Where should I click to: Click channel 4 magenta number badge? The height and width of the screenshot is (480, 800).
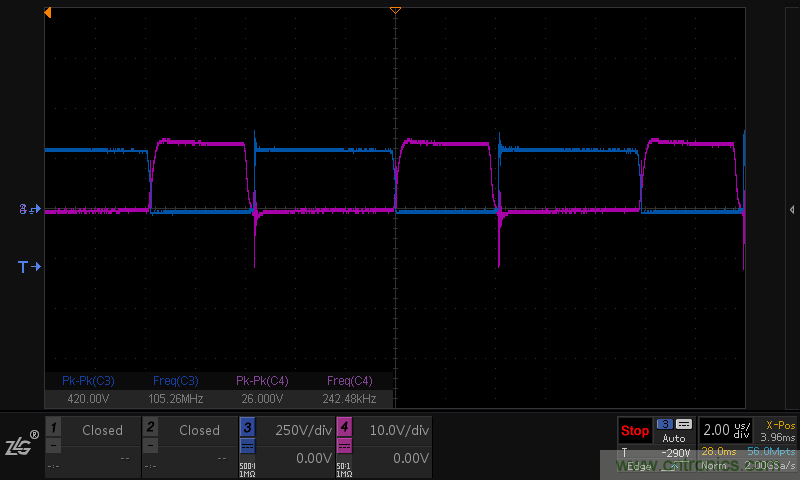(343, 428)
